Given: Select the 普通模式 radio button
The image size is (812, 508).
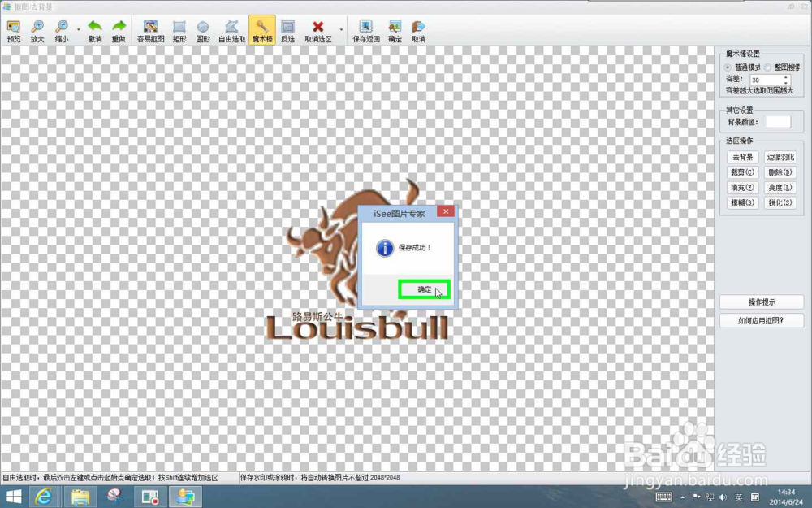Looking at the screenshot, I should click(x=728, y=67).
